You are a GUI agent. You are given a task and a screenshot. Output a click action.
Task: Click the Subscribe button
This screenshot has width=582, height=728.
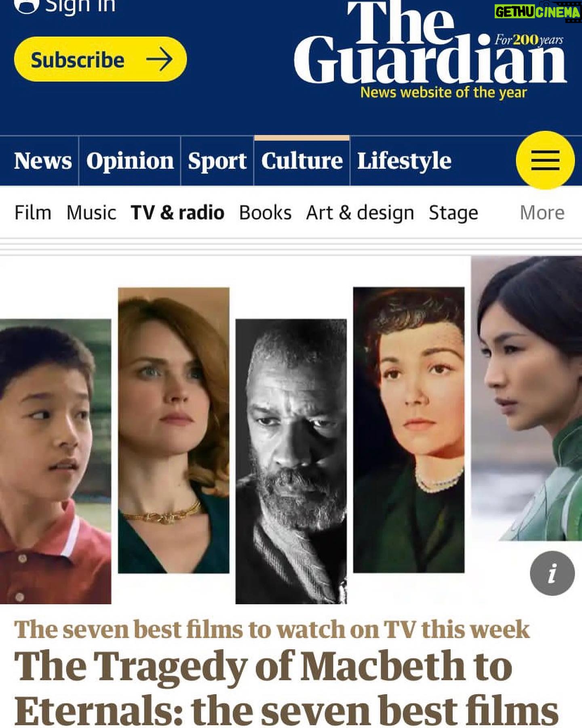pyautogui.click(x=100, y=59)
